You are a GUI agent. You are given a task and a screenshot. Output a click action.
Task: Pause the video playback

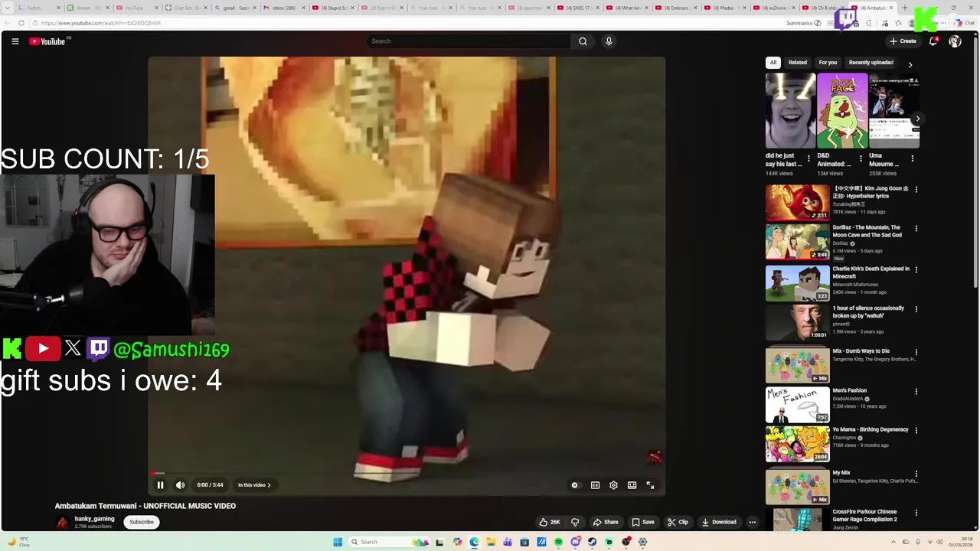click(160, 485)
